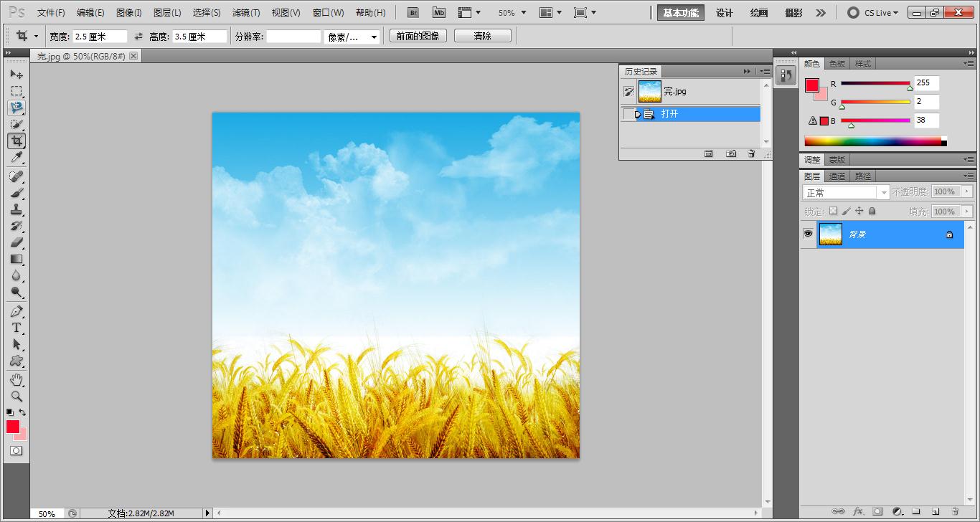Select the Hand tool

tap(17, 379)
